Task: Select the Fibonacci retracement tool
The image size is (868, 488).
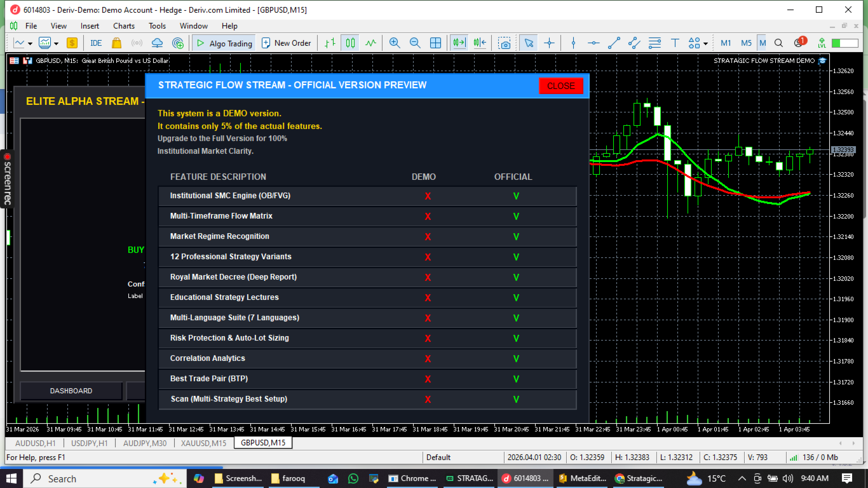Action: (654, 43)
